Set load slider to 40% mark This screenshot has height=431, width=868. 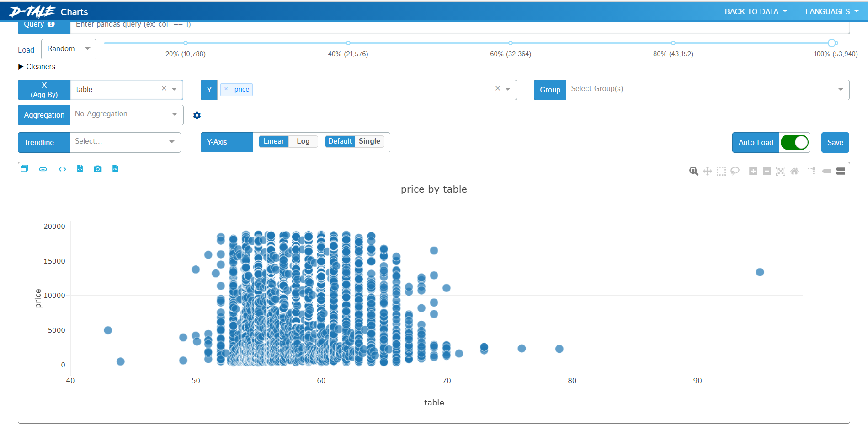coord(348,43)
